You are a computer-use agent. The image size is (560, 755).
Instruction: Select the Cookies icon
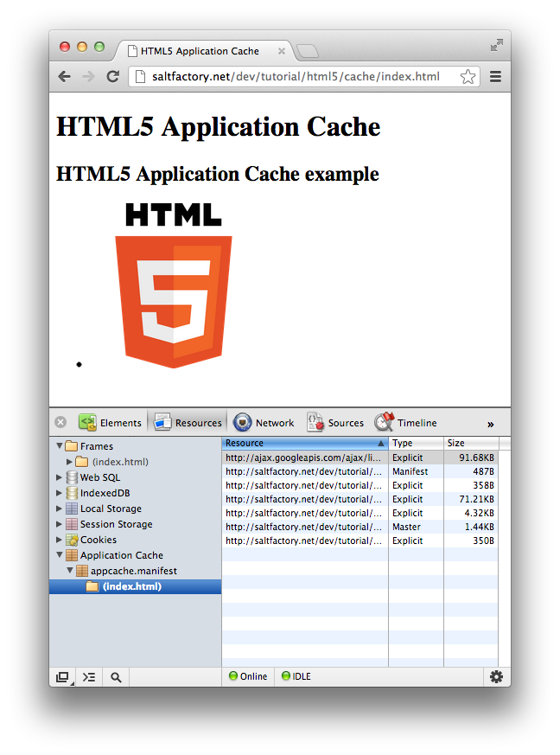[72, 540]
